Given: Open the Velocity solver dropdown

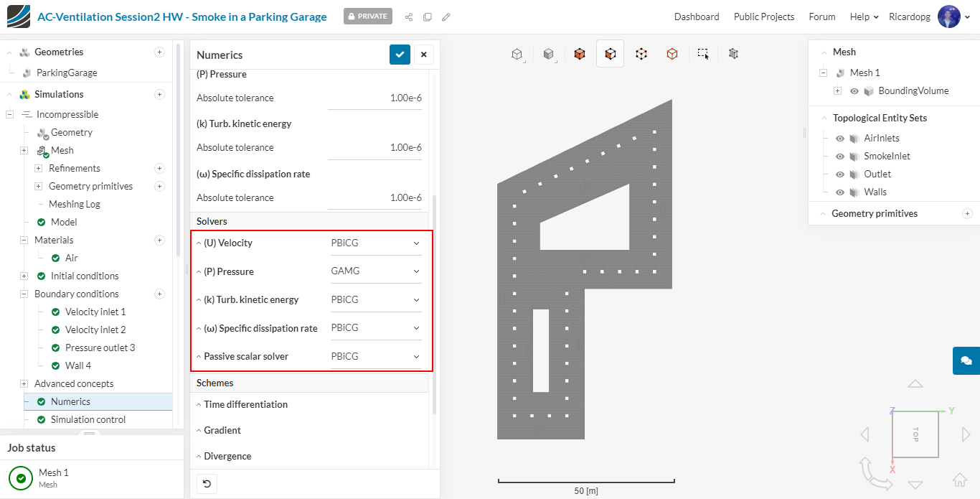Looking at the screenshot, I should click(x=375, y=243).
